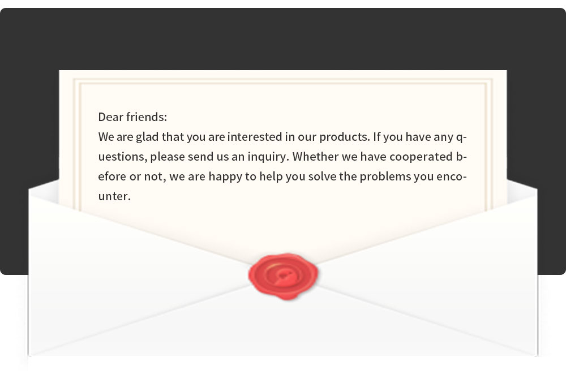Click the "Dear friends:" greeting
The height and width of the screenshot is (392, 566).
pos(132,117)
